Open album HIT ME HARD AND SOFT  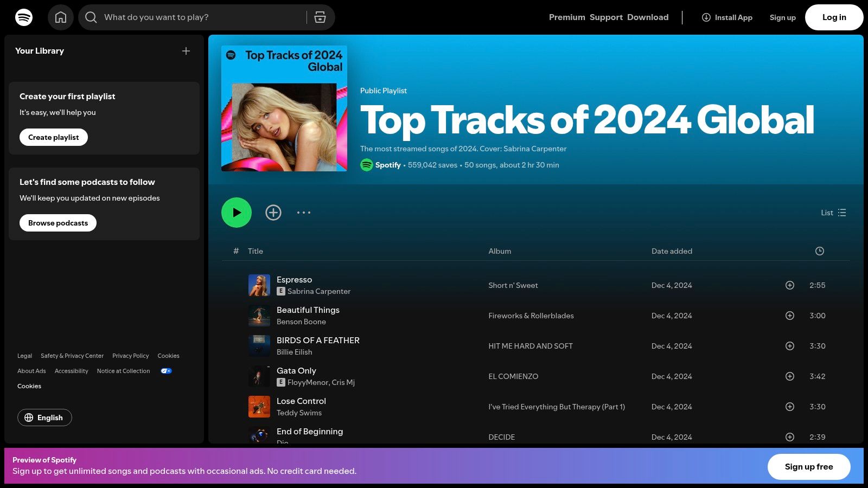coord(531,346)
